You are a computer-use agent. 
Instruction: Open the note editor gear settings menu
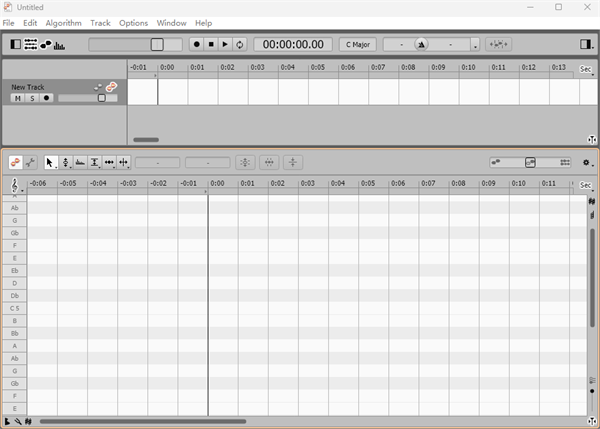[587, 163]
